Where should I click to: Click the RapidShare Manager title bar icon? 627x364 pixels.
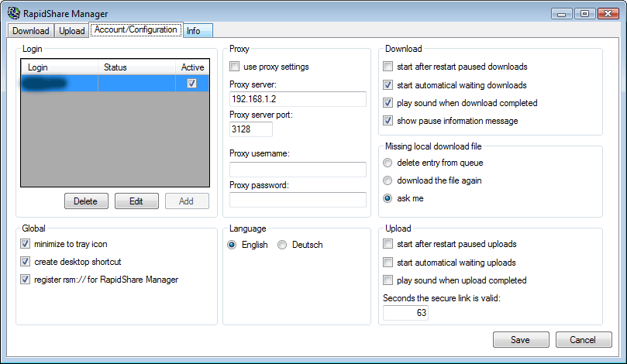pos(13,13)
